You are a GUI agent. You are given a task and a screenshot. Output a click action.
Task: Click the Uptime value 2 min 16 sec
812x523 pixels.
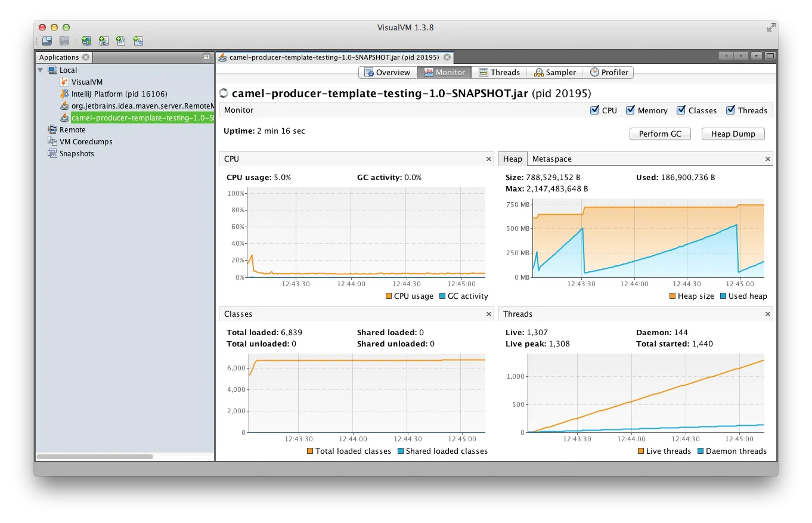tap(281, 131)
